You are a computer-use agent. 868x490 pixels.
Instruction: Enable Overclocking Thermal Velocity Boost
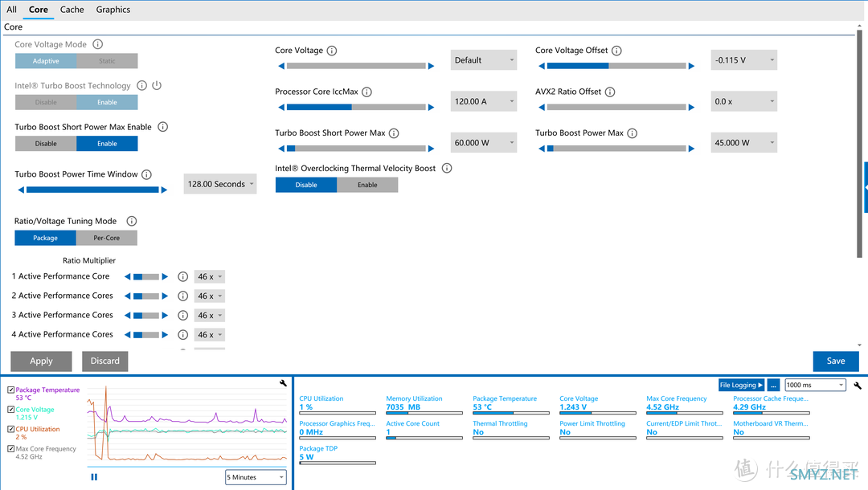(x=367, y=185)
